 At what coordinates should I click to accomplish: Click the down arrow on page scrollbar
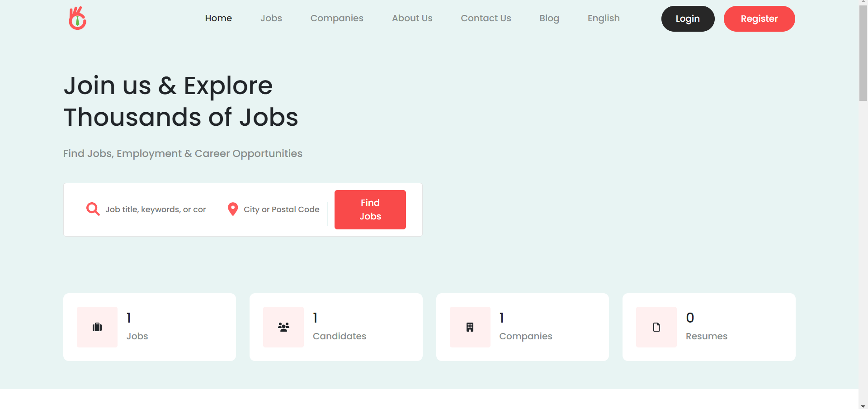pos(863,405)
